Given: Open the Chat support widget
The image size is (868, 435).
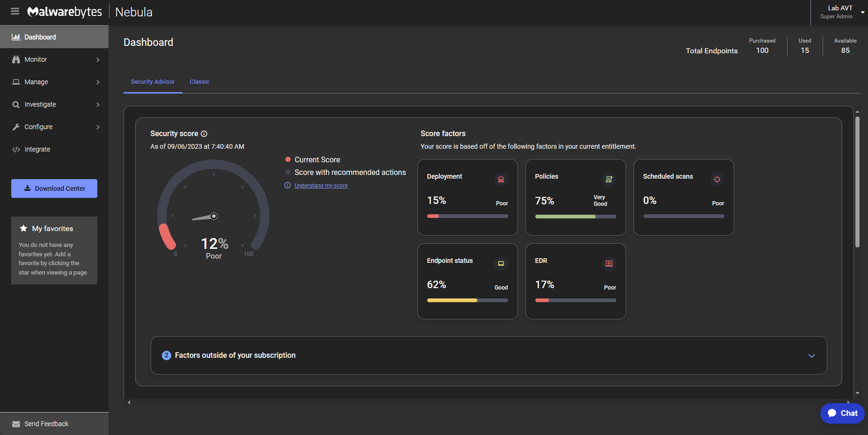Looking at the screenshot, I should click(842, 413).
